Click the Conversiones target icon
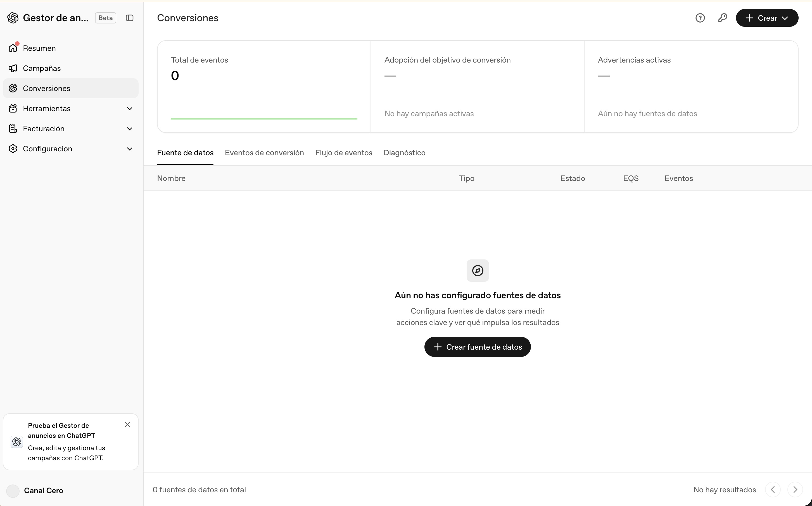 [x=13, y=88]
